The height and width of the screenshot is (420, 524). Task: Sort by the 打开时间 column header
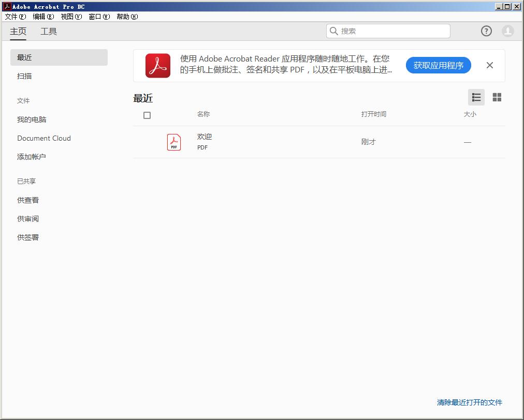point(374,114)
